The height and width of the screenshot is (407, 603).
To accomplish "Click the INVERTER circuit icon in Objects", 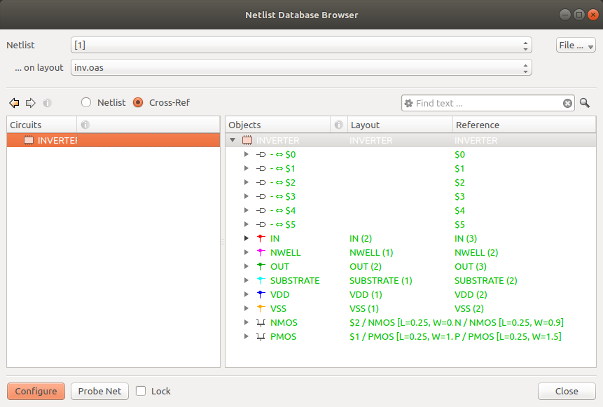I will 247,141.
